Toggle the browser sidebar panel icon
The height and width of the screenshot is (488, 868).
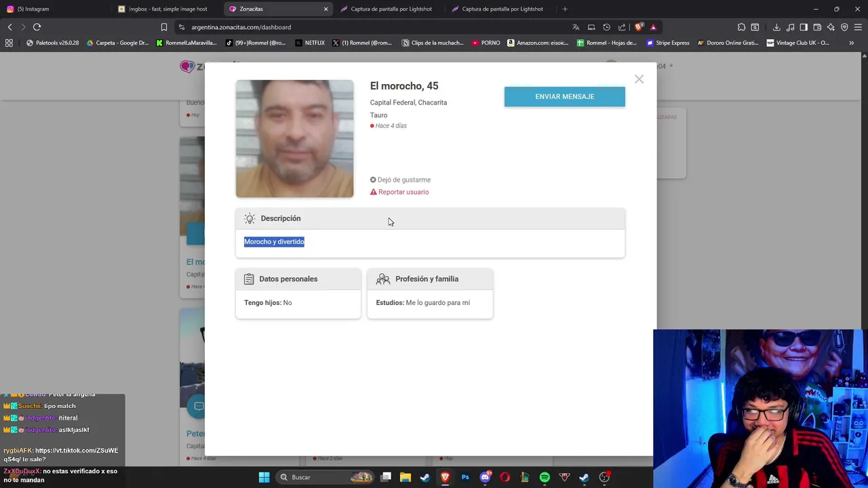[804, 27]
